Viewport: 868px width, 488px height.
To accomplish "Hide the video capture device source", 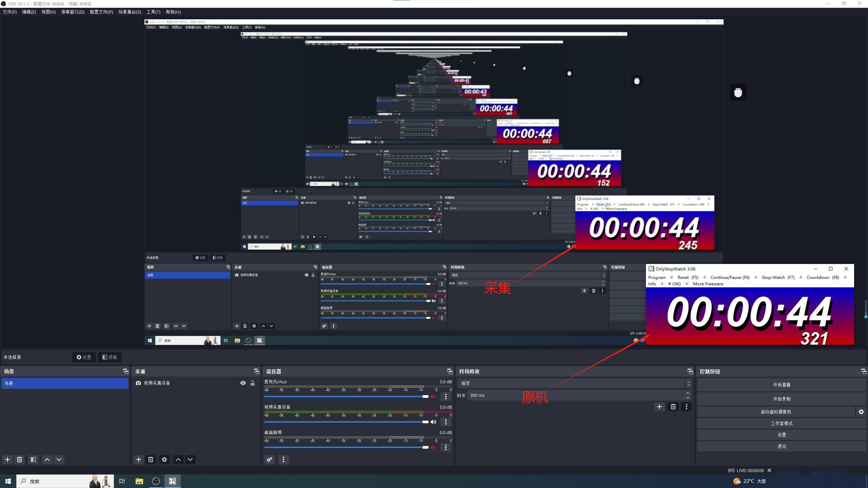I will click(x=243, y=383).
